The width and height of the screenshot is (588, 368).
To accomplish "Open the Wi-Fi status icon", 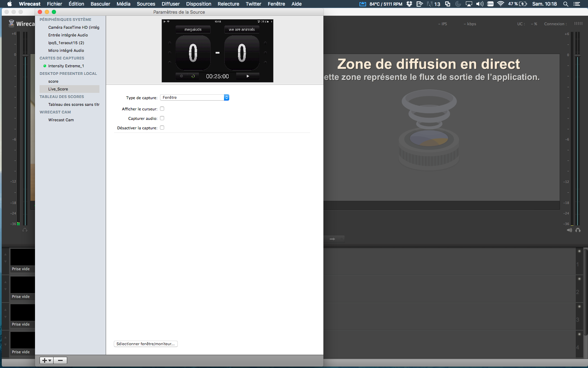I will point(500,4).
